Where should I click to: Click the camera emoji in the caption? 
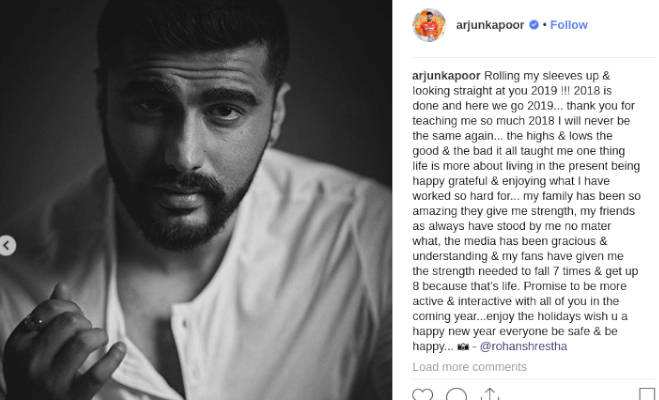[x=463, y=347]
